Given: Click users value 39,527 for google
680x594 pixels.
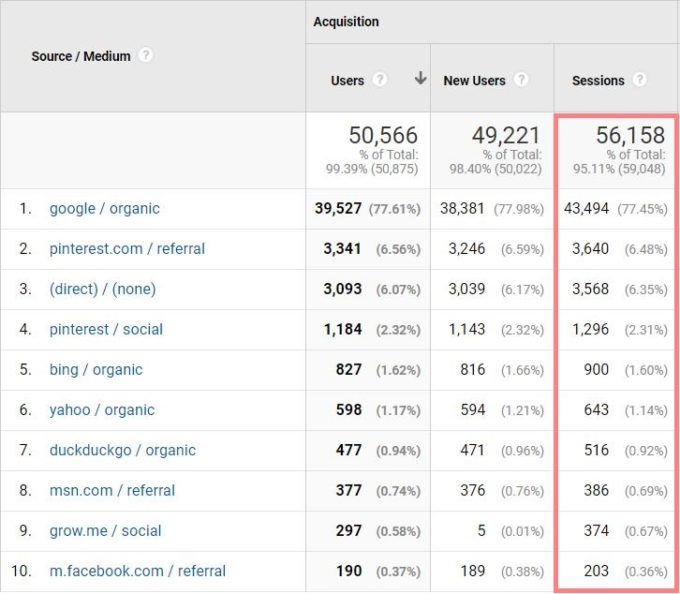Looking at the screenshot, I should tap(338, 209).
